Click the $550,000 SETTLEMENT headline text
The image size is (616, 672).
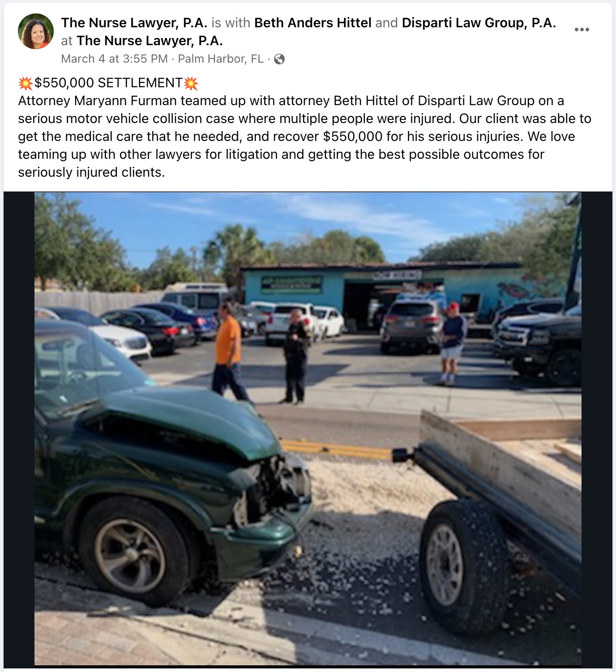pyautogui.click(x=108, y=83)
